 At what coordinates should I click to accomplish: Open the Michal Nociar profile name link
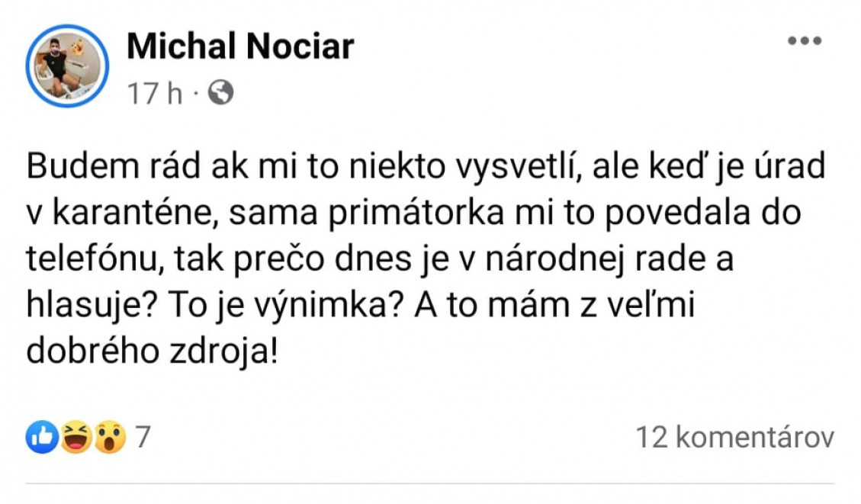click(x=240, y=46)
